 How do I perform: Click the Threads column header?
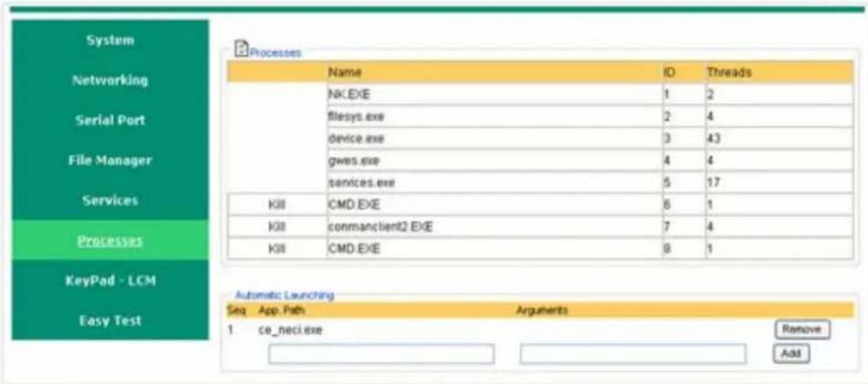pos(728,72)
